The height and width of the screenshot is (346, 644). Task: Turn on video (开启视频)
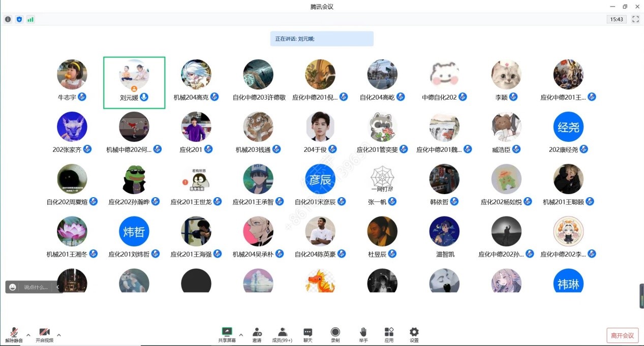[44, 334]
